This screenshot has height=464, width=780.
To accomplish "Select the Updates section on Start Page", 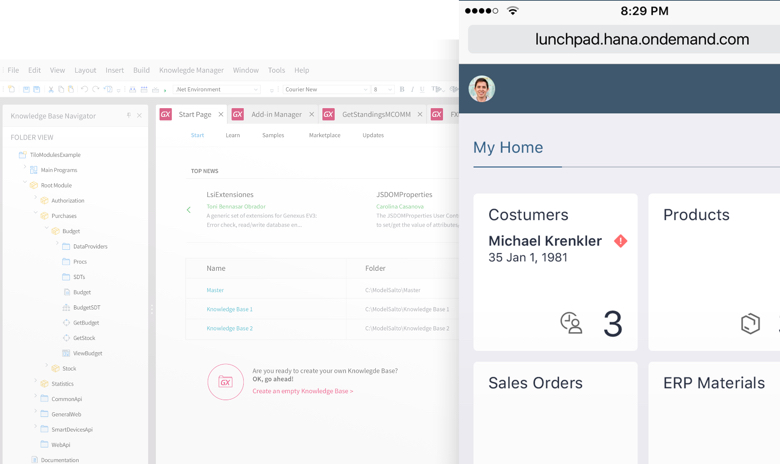I will (x=373, y=135).
